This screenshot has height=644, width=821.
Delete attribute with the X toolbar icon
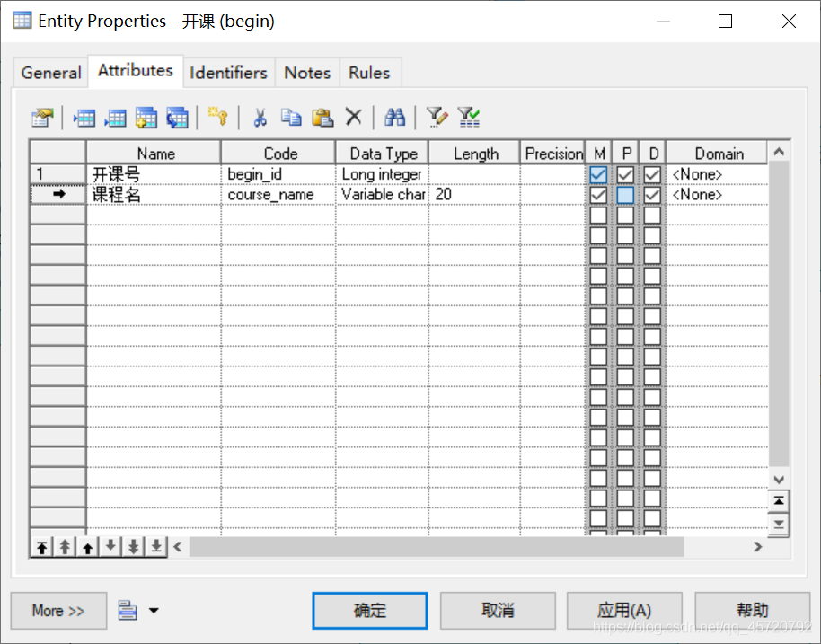pyautogui.click(x=351, y=117)
